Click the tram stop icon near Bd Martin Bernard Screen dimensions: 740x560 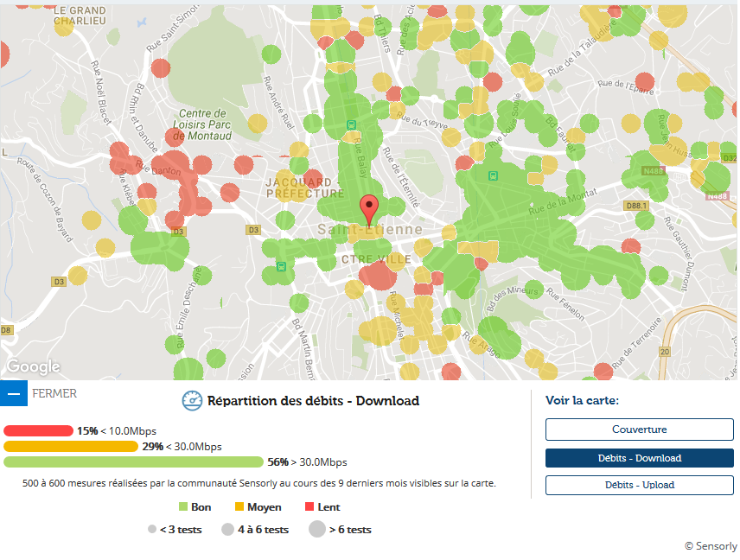[x=281, y=266]
